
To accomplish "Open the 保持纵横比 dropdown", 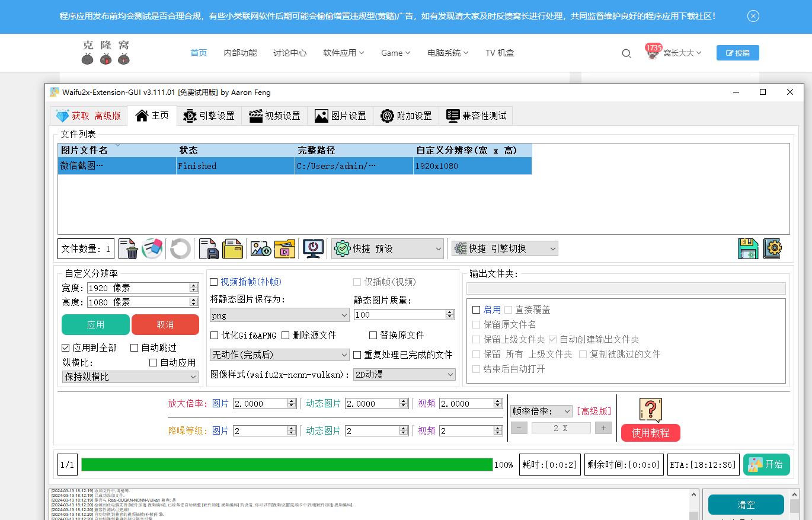I will pos(130,377).
